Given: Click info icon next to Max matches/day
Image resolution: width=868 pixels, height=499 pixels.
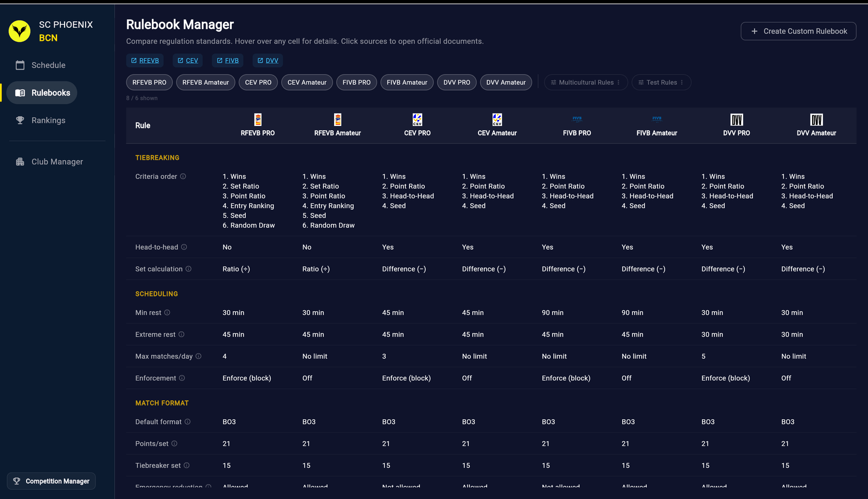Looking at the screenshot, I should point(198,356).
